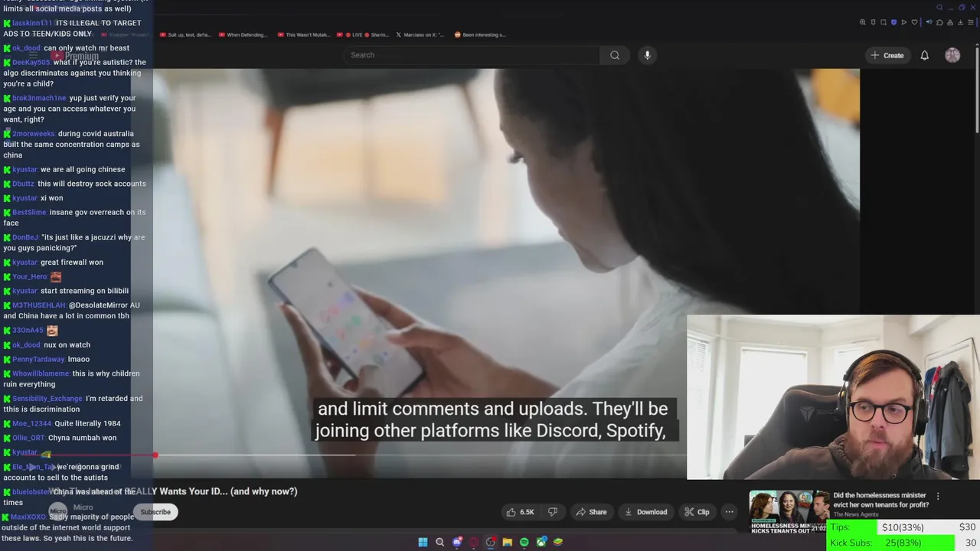
Task: Take a snapshot with the browser capture icon
Action: click(x=884, y=22)
